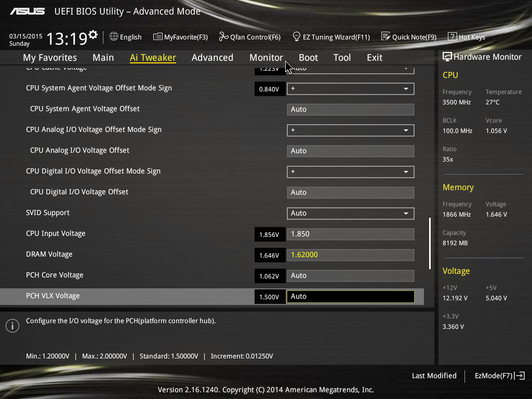Screen dimensions: 532x399
Task: Click the PCH Core Voltage Auto field
Action: click(x=351, y=275)
